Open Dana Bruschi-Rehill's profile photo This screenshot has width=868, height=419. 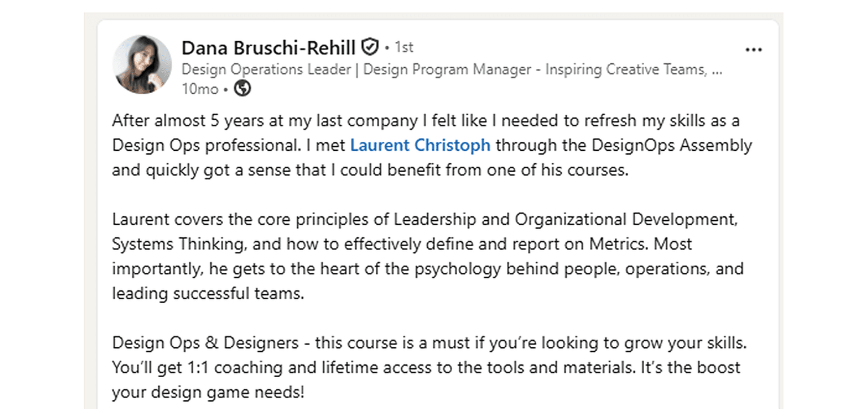pos(142,64)
